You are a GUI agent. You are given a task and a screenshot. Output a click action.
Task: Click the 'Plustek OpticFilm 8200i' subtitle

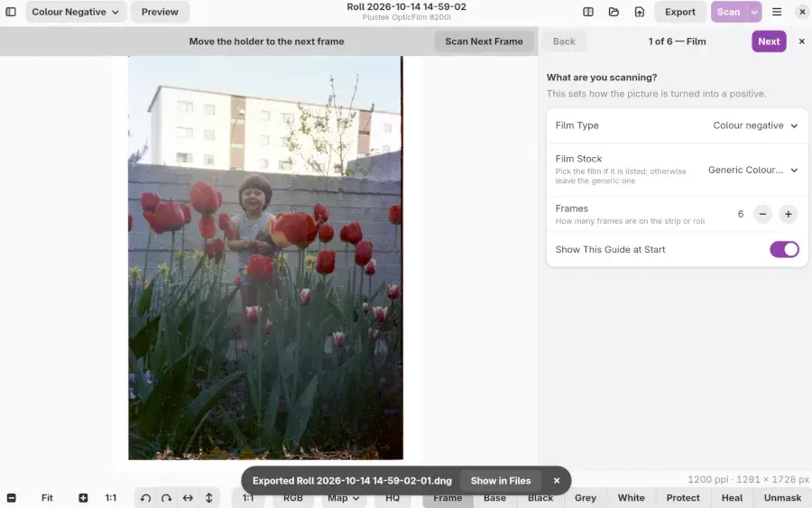407,17
